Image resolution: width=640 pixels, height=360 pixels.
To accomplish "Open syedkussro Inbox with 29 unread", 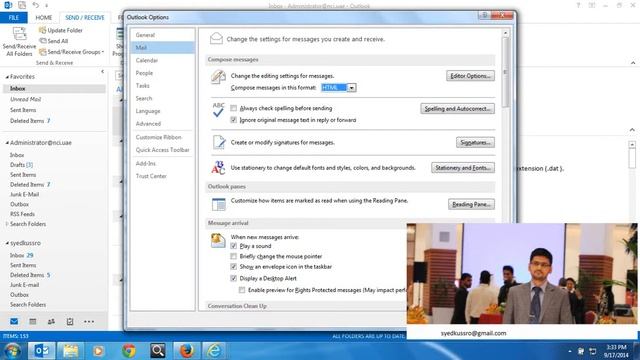I will pyautogui.click(x=22, y=255).
